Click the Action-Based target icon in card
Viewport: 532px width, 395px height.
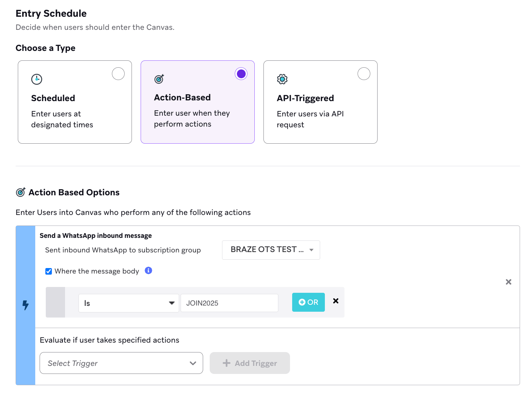point(159,79)
